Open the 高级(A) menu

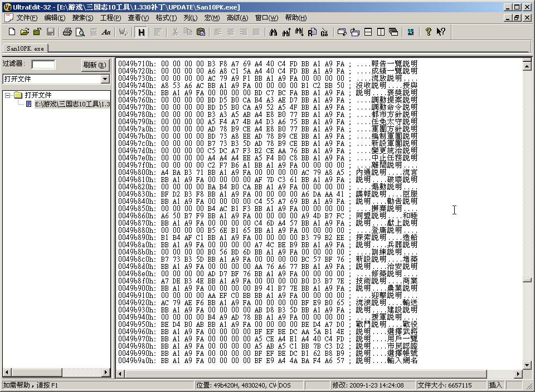tap(237, 18)
